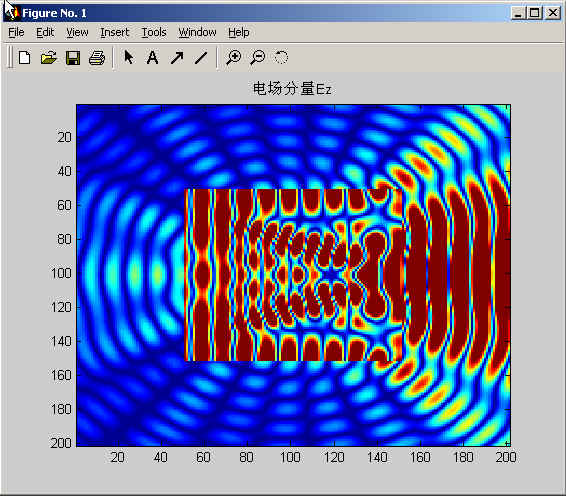Open the Insert menu

pos(114,32)
